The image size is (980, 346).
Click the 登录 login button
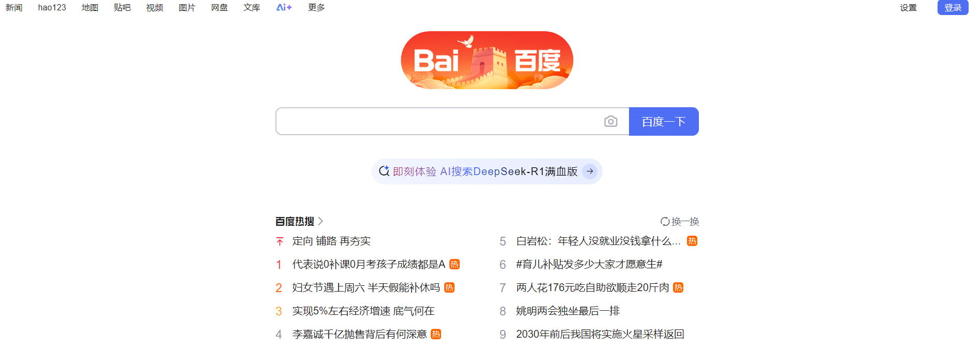click(x=953, y=8)
